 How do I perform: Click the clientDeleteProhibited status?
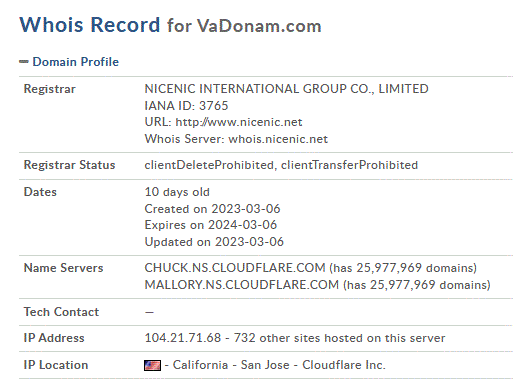click(x=209, y=165)
